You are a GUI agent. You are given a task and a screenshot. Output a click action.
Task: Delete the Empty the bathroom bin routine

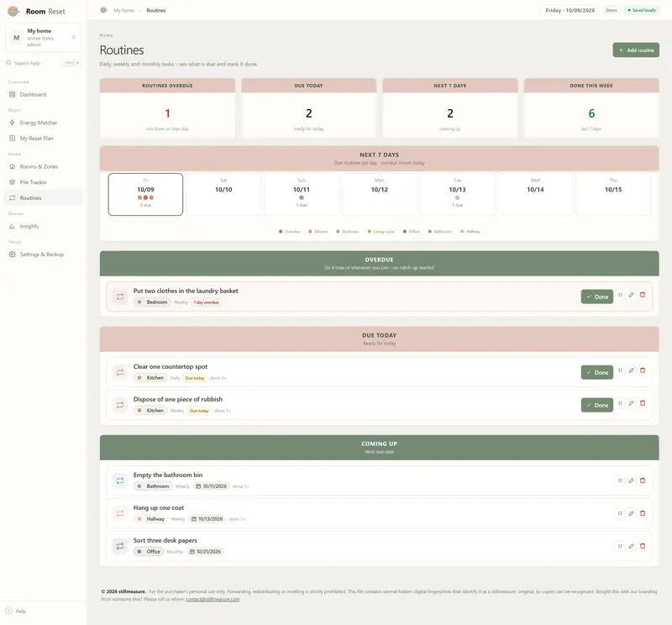[x=643, y=481]
